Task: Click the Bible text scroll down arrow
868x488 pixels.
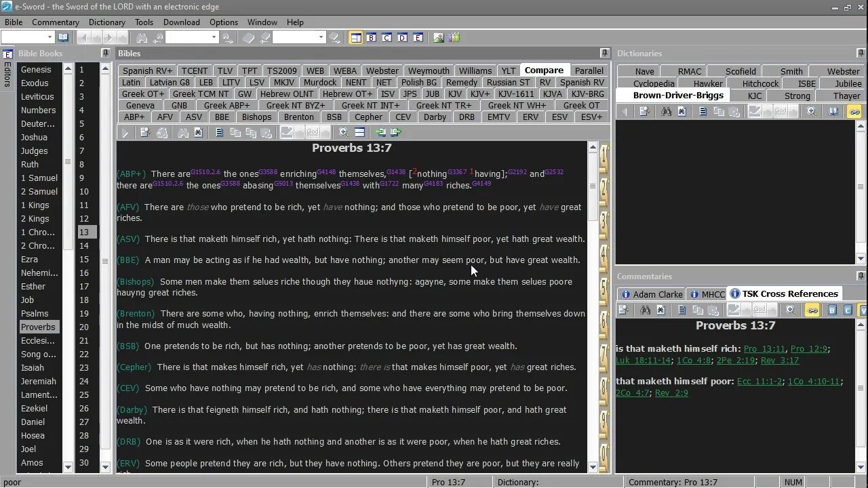Action: 593,466
